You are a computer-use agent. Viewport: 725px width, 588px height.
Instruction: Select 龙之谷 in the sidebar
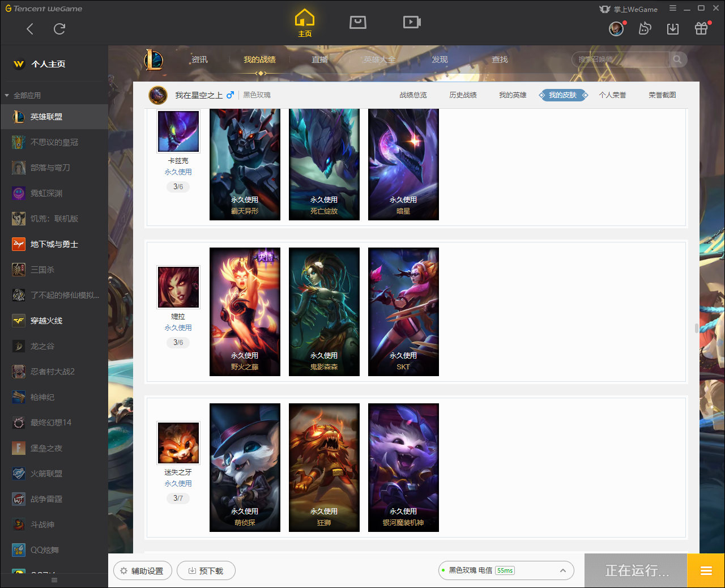pos(54,346)
